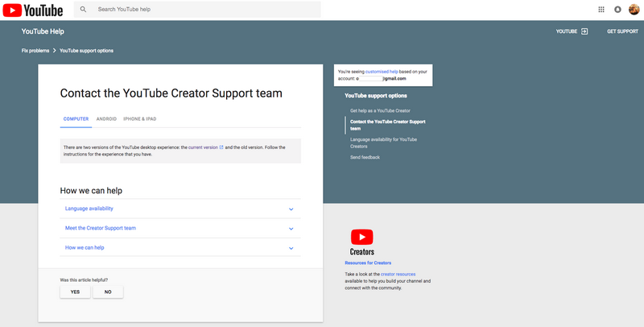Click the Fix problems breadcrumb
The width and height of the screenshot is (644, 327).
click(x=35, y=51)
